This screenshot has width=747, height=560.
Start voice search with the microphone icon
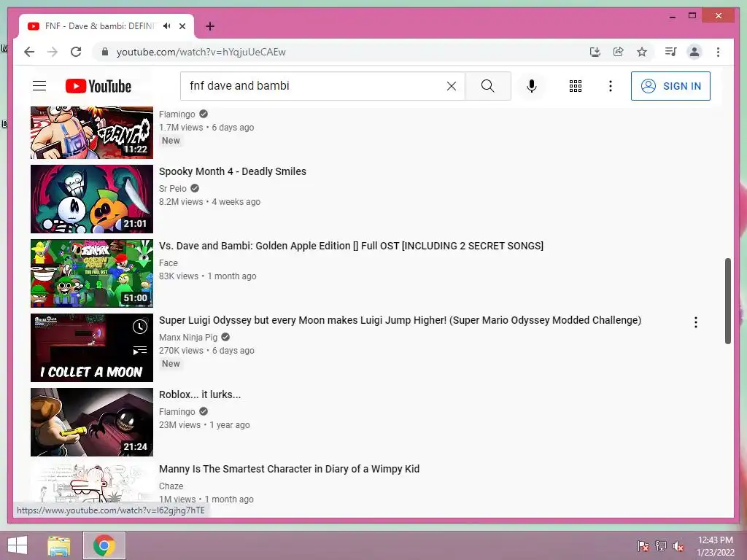532,86
